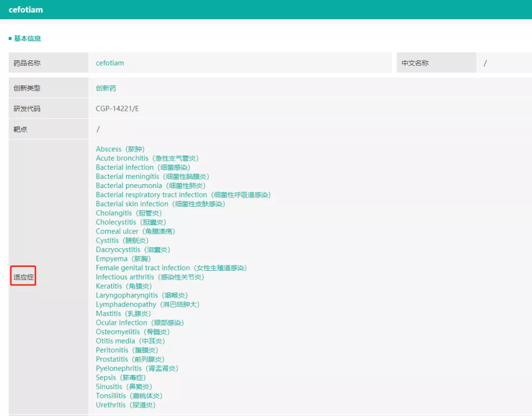This screenshot has width=532, height=416.
Task: Open Otitis media (中耳炎) indication
Action: pyautogui.click(x=130, y=341)
